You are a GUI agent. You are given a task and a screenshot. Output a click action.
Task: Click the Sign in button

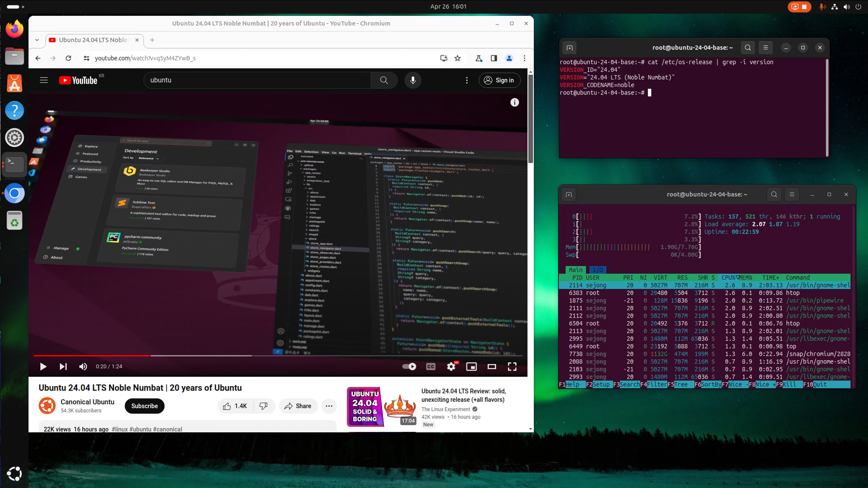499,80
